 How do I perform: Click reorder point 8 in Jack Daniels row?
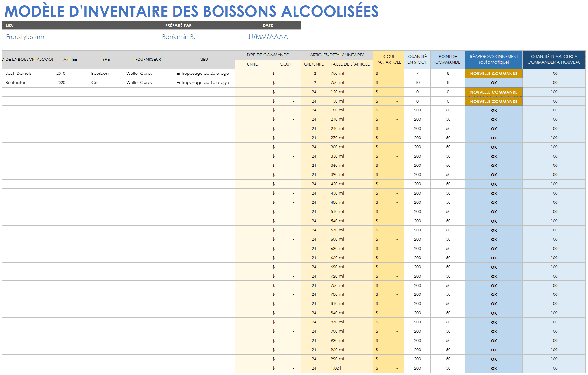click(448, 74)
